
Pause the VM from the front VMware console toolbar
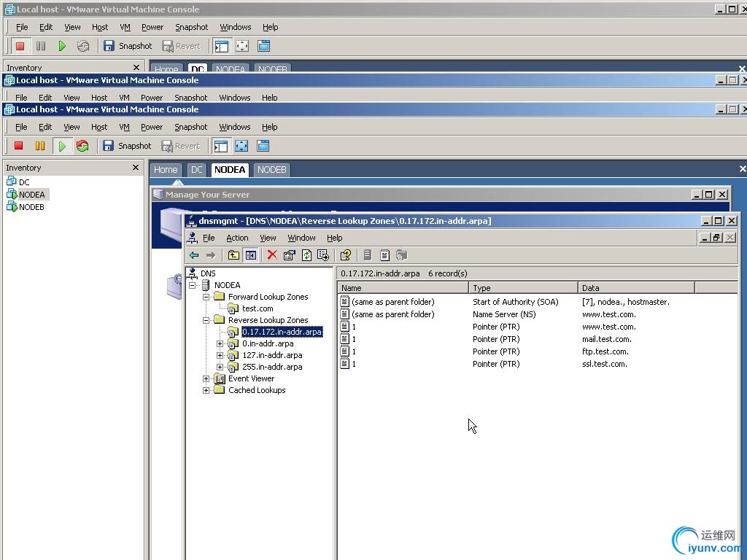point(40,146)
